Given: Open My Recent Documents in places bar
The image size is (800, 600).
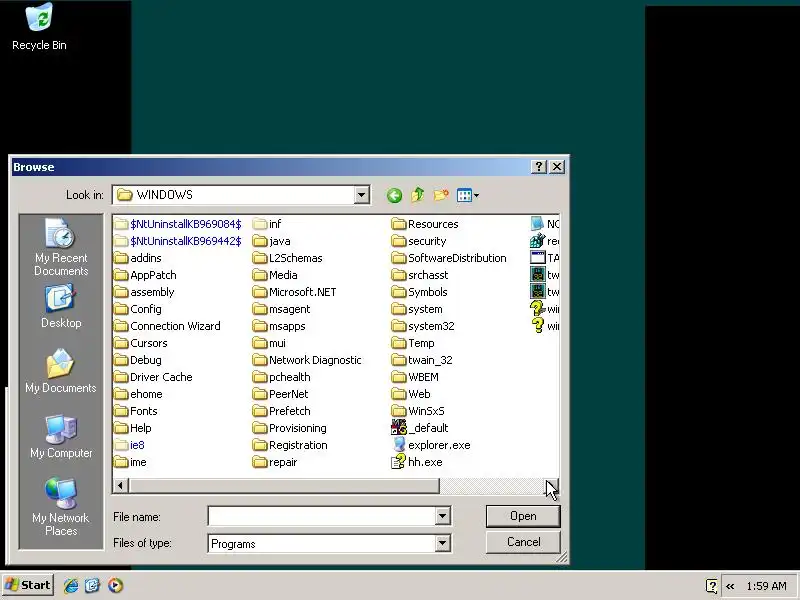Looking at the screenshot, I should (x=61, y=247).
